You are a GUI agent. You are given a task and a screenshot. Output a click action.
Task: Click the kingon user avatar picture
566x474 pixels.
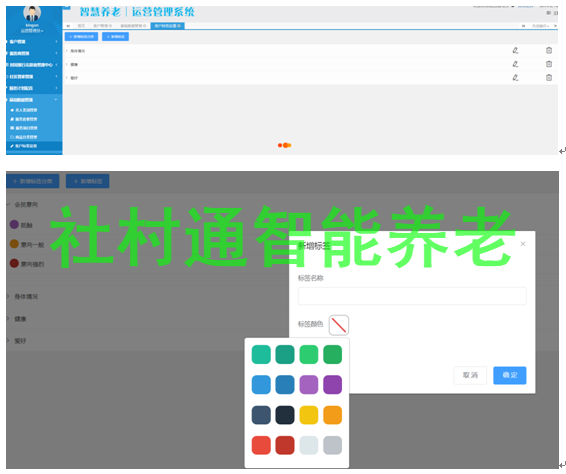coord(32,13)
